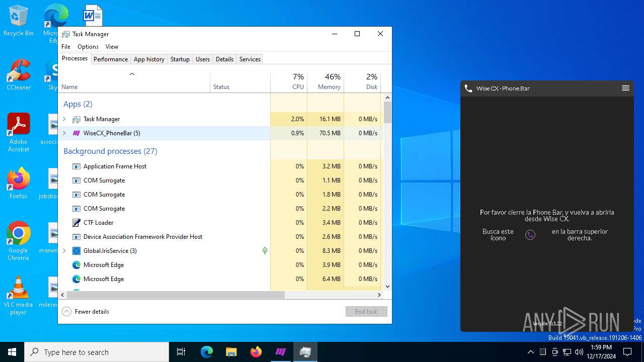Sort processes by Name column

point(134,82)
